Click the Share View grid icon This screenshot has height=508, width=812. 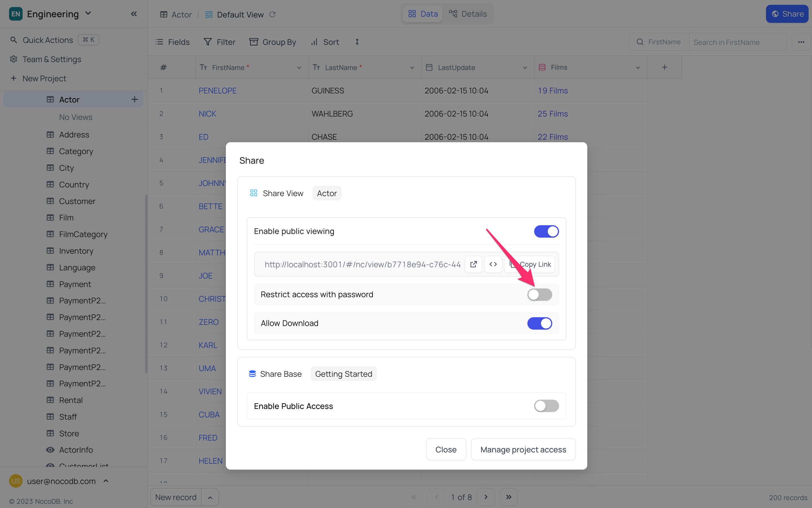pos(253,192)
